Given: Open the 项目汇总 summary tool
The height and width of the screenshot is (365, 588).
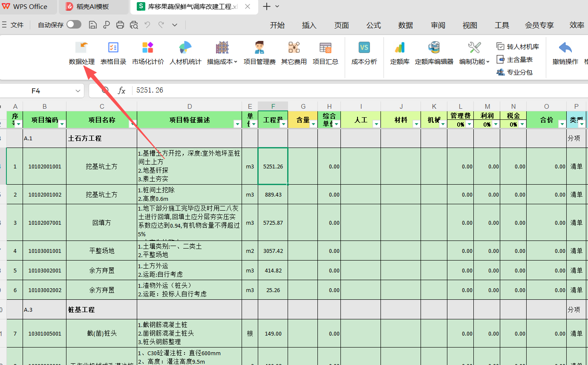Looking at the screenshot, I should 326,53.
